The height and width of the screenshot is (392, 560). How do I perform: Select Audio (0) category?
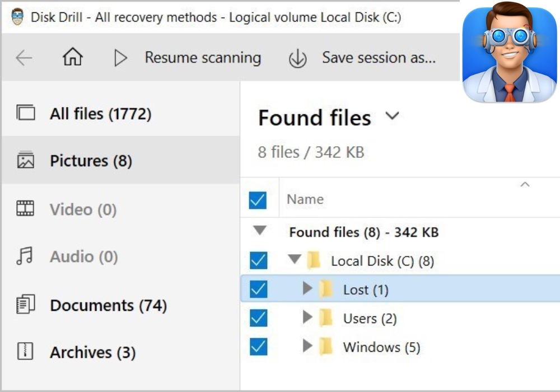(121, 256)
